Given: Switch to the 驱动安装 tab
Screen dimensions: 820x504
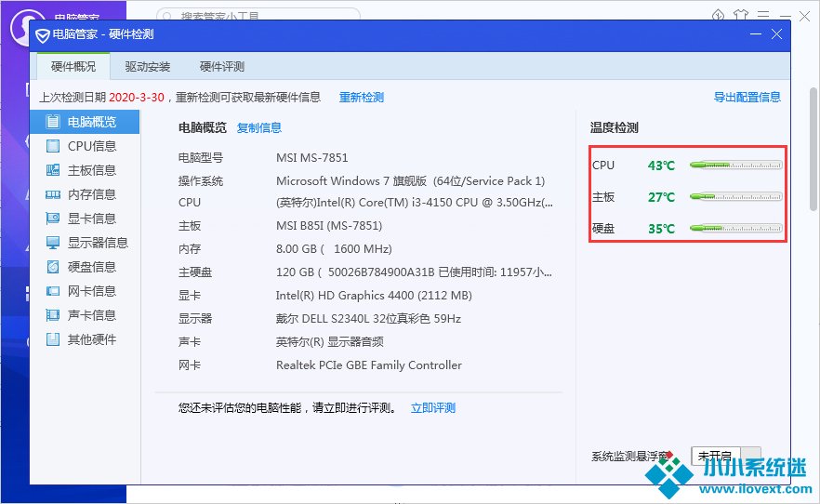Looking at the screenshot, I should click(x=149, y=67).
